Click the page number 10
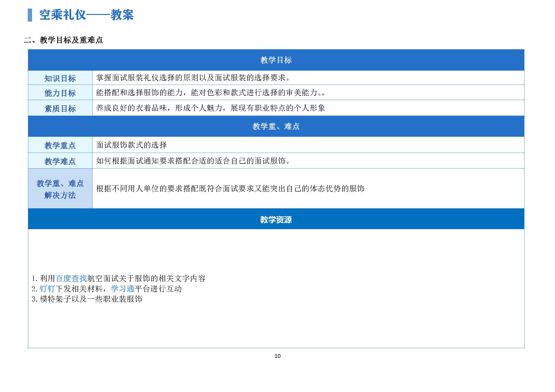555x392 pixels. [278, 356]
